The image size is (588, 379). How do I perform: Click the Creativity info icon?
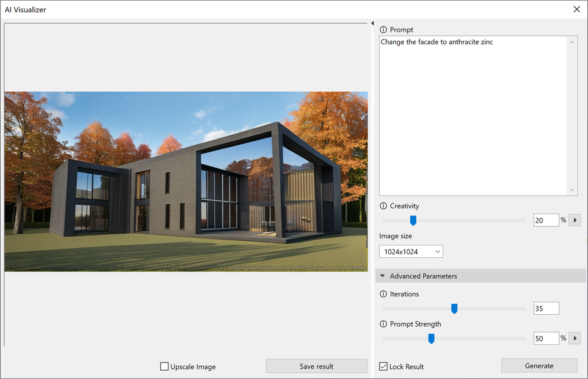[383, 206]
